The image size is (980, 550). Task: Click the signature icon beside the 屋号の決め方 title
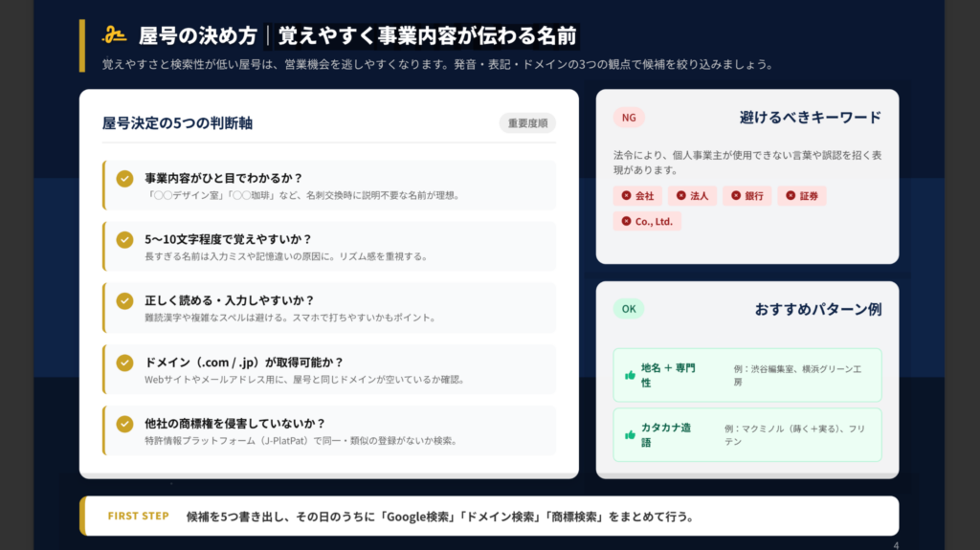pos(116,35)
